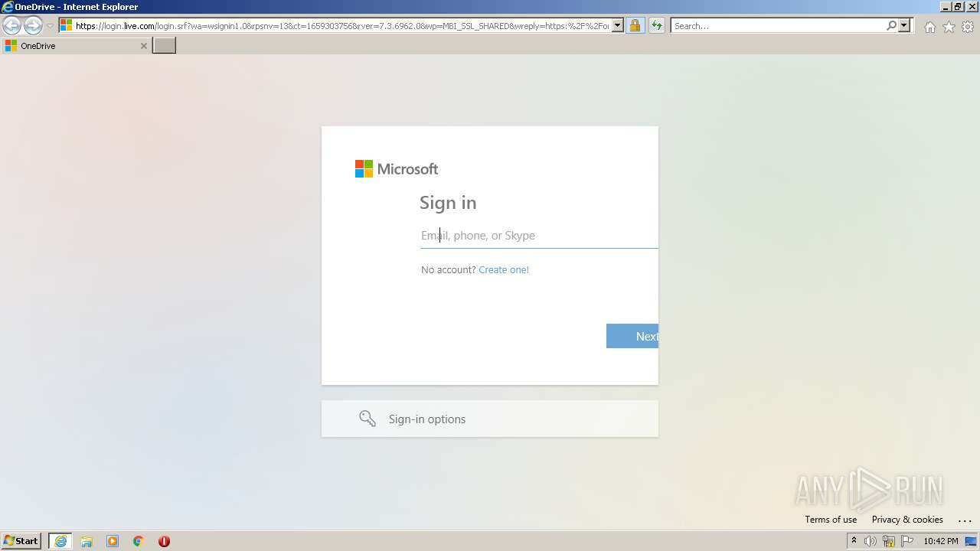The height and width of the screenshot is (551, 980).
Task: Open the footer more options ellipsis
Action: [964, 520]
